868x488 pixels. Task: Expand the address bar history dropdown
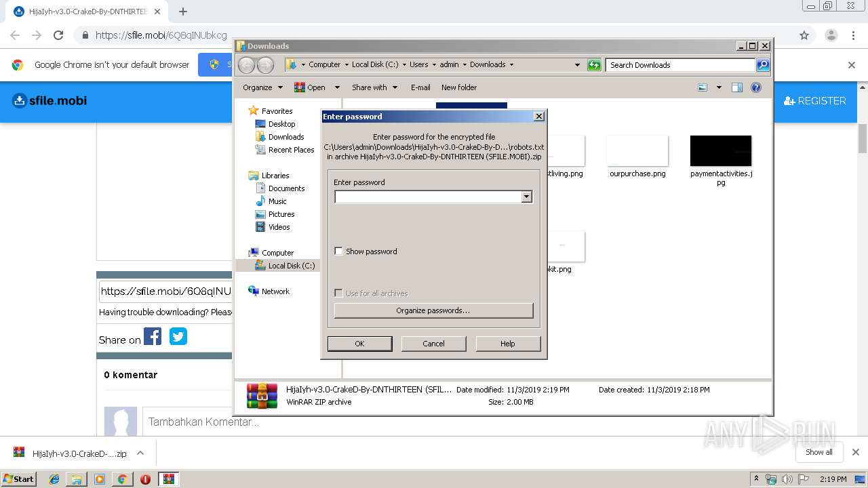(x=577, y=65)
